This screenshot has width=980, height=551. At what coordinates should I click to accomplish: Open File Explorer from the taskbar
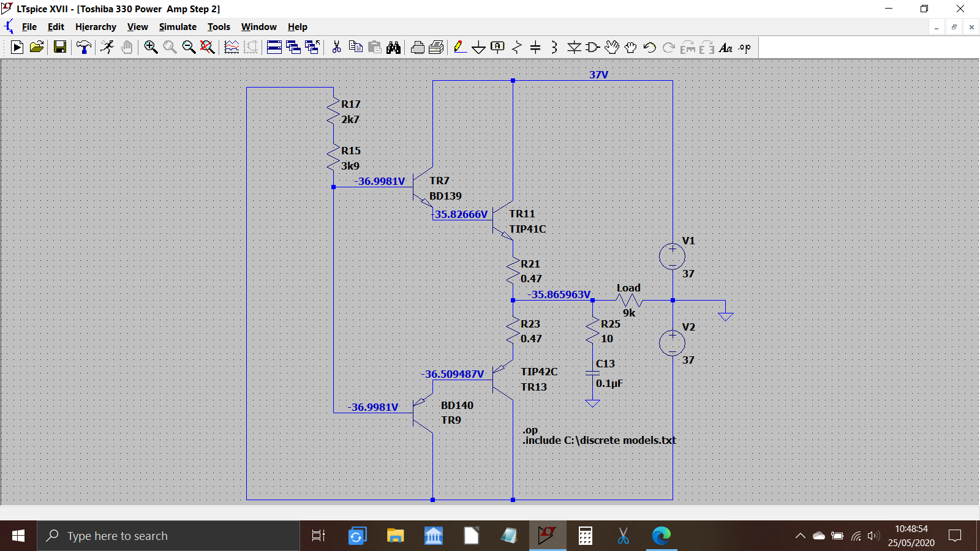[395, 536]
